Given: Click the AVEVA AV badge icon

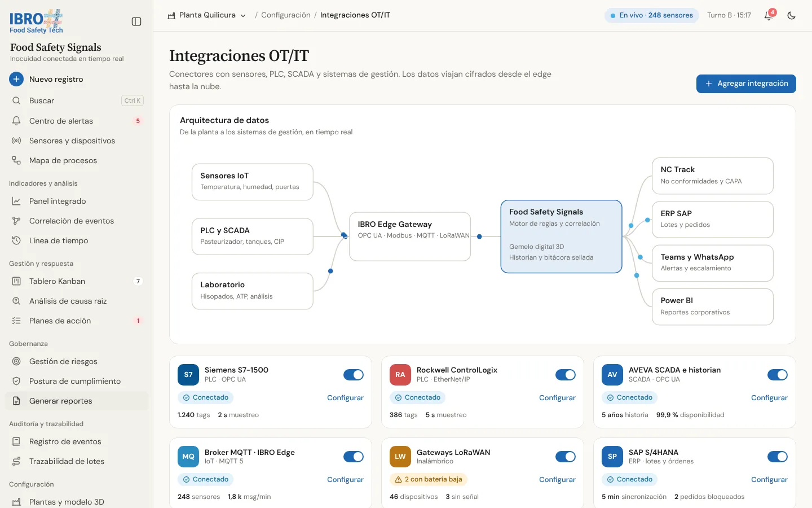Looking at the screenshot, I should point(612,375).
